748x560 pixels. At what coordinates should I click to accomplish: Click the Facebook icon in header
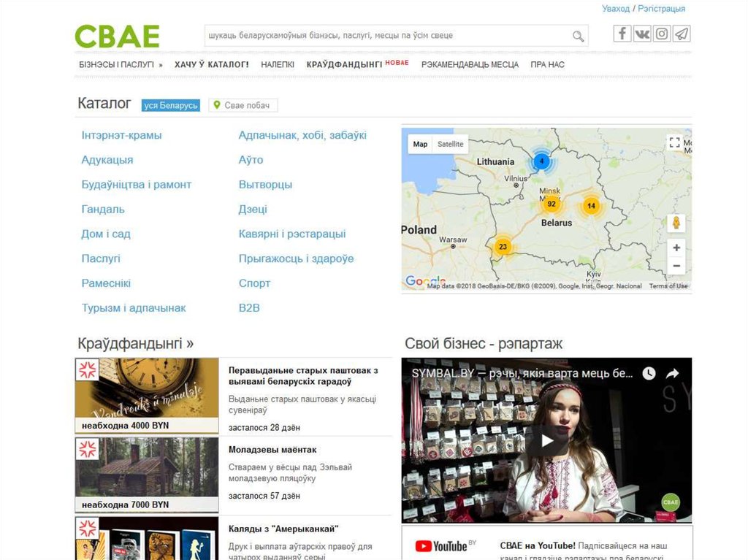click(x=622, y=34)
